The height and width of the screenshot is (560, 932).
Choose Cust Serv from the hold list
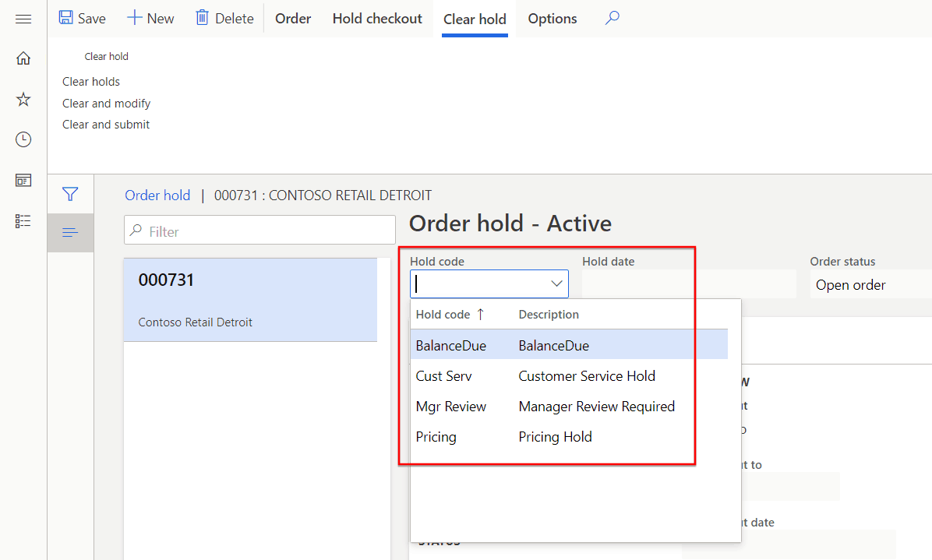coord(443,375)
